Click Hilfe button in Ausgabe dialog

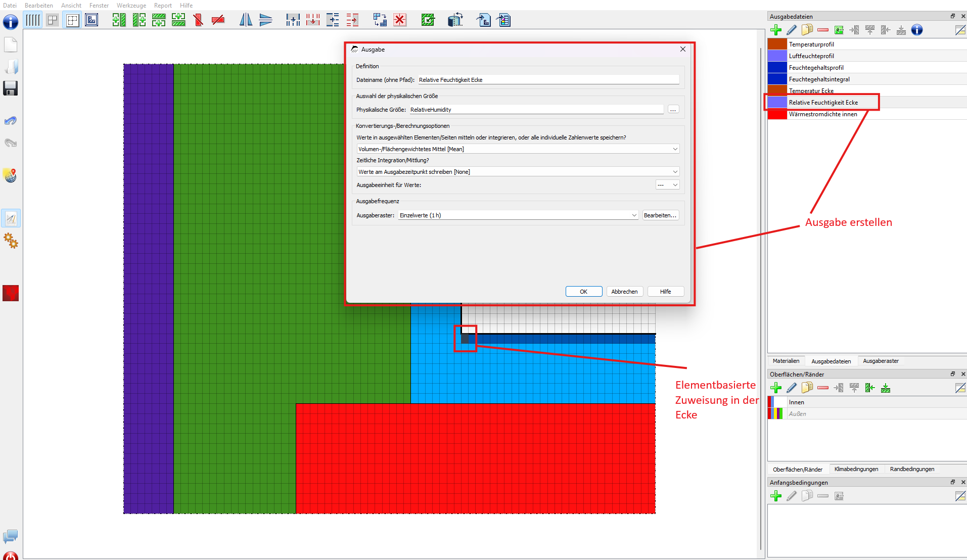point(666,292)
